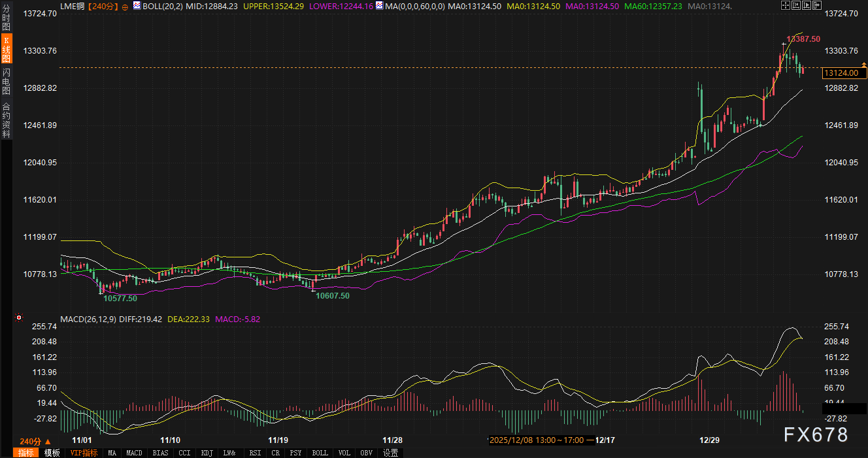Click the orange arrow marker on price axis
868x458 pixels.
click(863, 65)
